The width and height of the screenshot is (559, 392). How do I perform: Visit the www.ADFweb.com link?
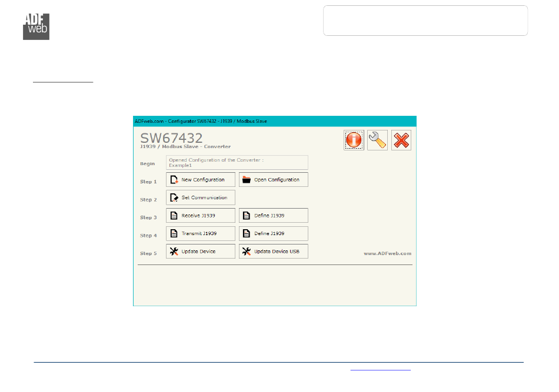click(x=388, y=253)
